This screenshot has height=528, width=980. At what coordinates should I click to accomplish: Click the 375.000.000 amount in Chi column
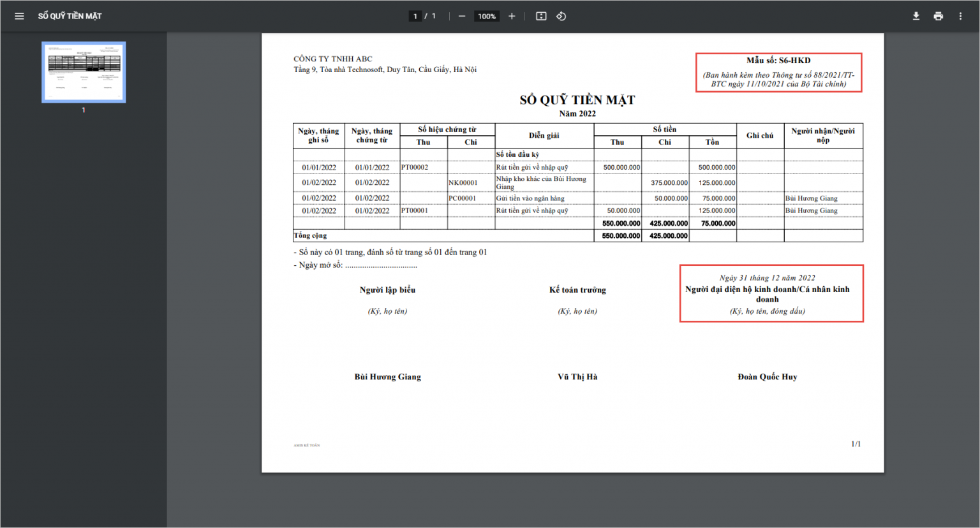click(x=669, y=182)
